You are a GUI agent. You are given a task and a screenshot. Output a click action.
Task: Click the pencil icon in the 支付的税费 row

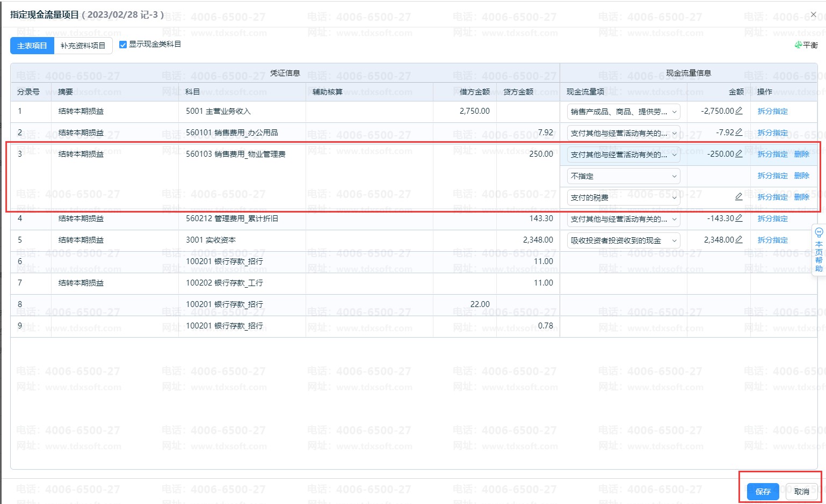(739, 197)
